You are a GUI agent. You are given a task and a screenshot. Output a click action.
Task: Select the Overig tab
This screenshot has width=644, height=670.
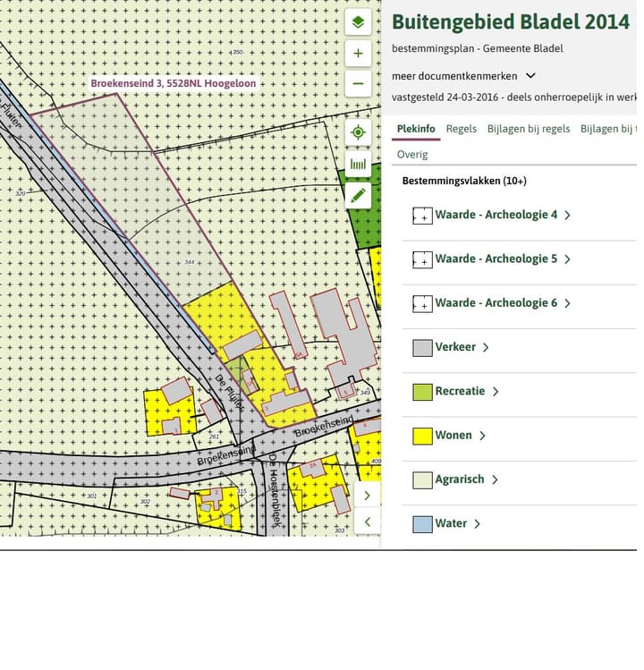pyautogui.click(x=412, y=155)
